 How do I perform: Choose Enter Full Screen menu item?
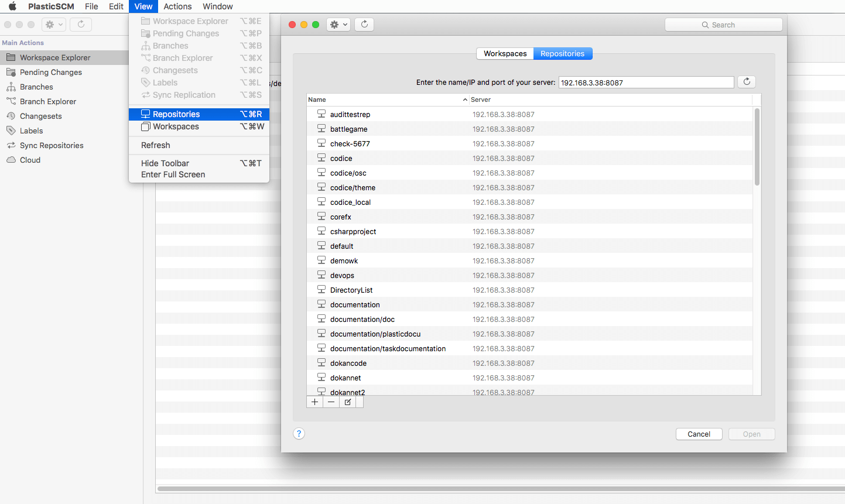199,174
